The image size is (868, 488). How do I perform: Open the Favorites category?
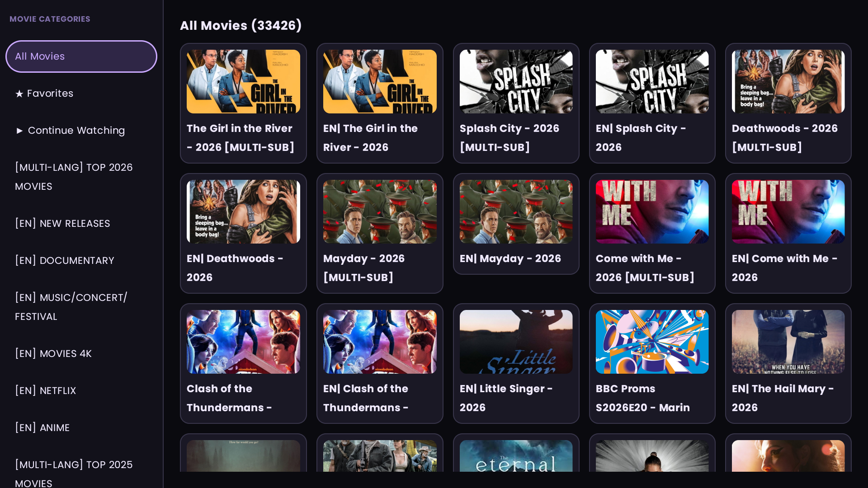[81, 94]
